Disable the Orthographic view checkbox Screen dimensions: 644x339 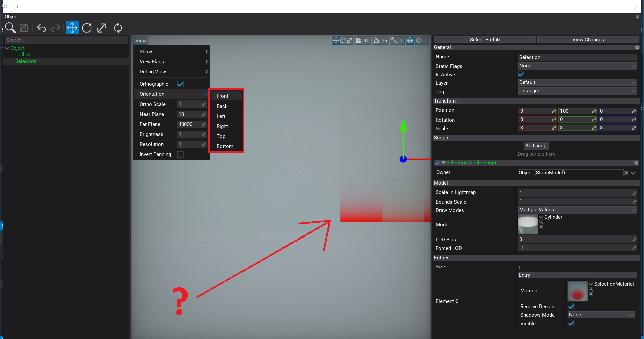point(180,84)
